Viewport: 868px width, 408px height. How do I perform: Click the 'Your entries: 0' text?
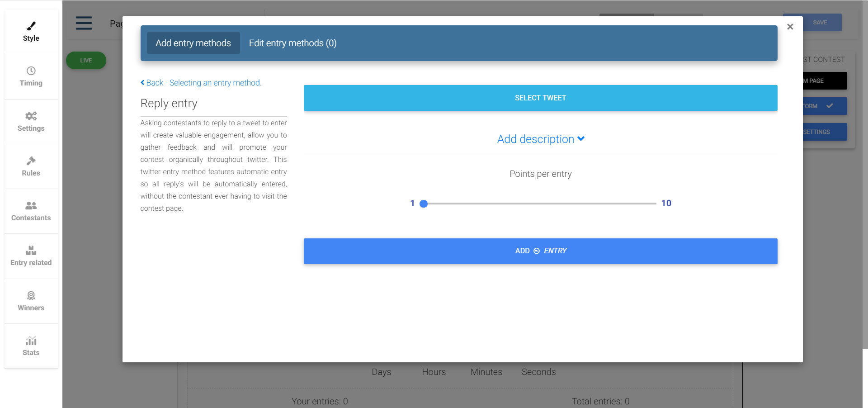pos(320,401)
